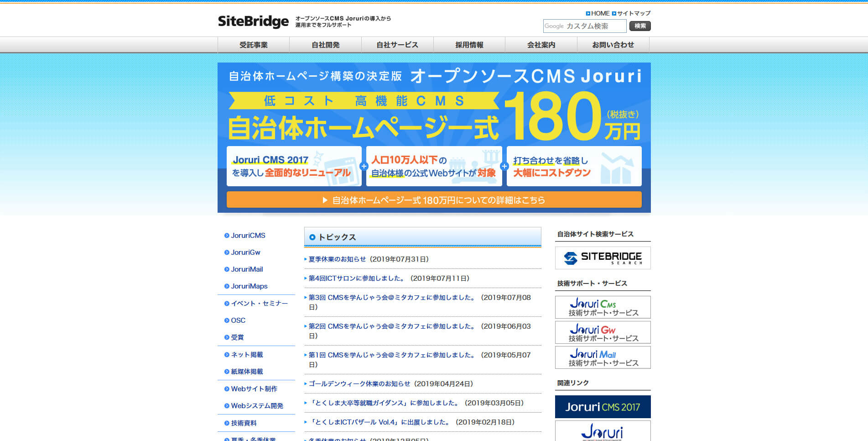Focus the Google カスタム検索 input field
Screen dimensions: 868x441
[x=585, y=26]
